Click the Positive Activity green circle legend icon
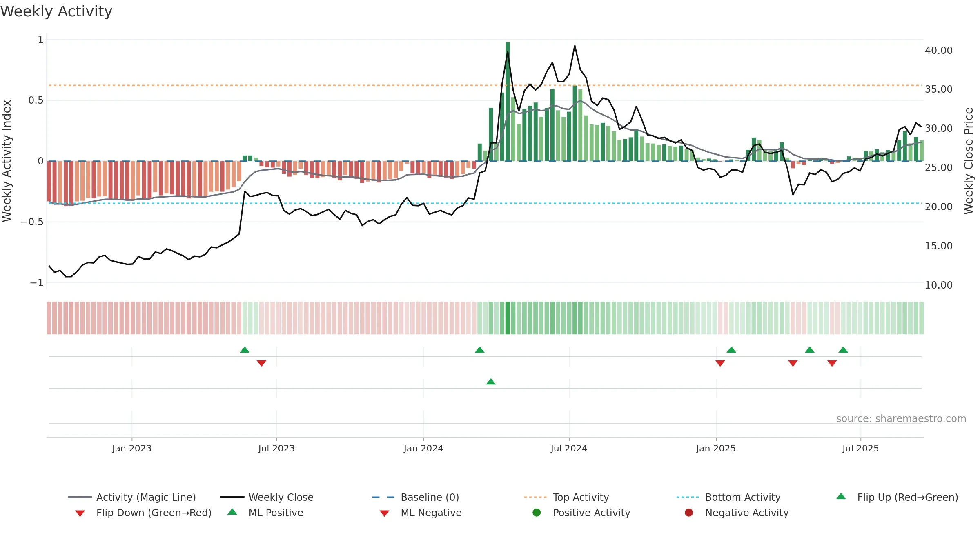The height and width of the screenshot is (551, 980). click(x=537, y=513)
